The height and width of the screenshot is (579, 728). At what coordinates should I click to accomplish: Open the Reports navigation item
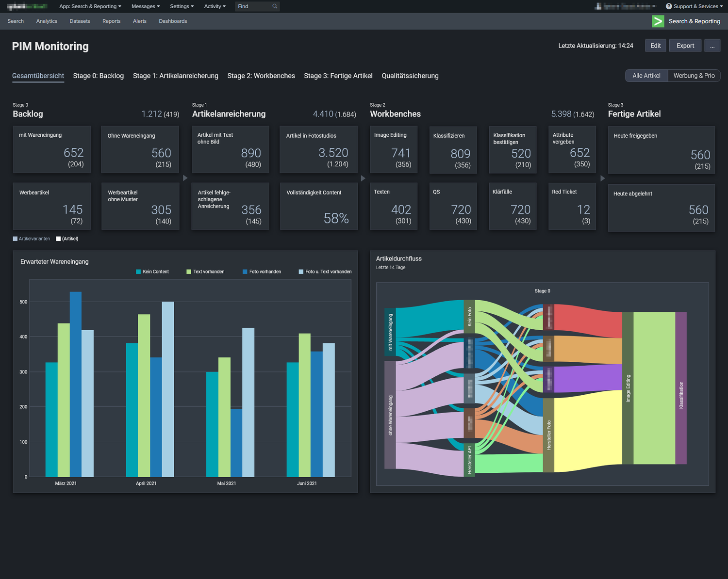(x=111, y=21)
